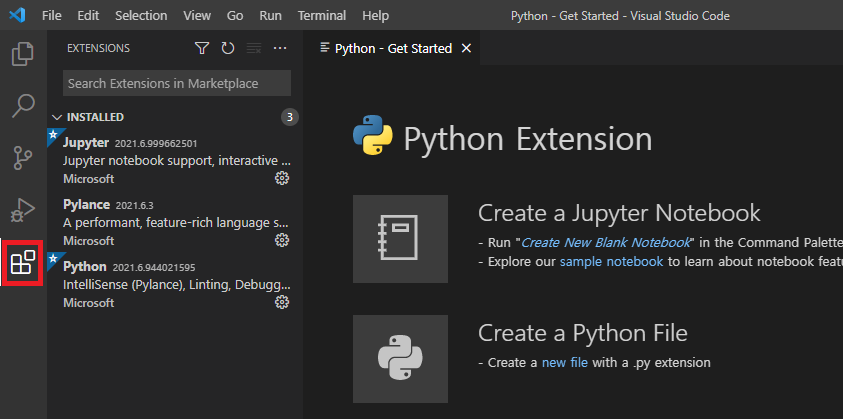The height and width of the screenshot is (419, 843).
Task: Open the Run menu
Action: (270, 16)
